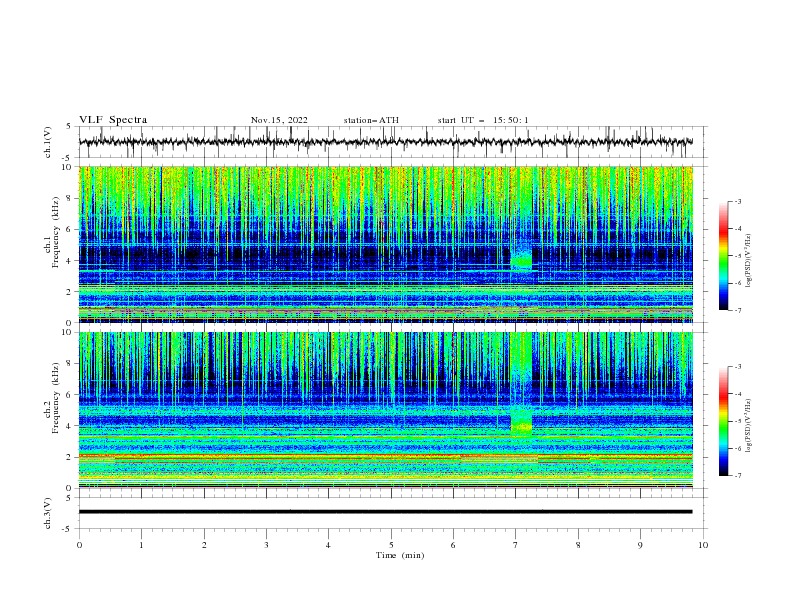This screenshot has width=792, height=612.
Task: Click the "-5" label on the lower colorbar
Action: pyautogui.click(x=738, y=421)
